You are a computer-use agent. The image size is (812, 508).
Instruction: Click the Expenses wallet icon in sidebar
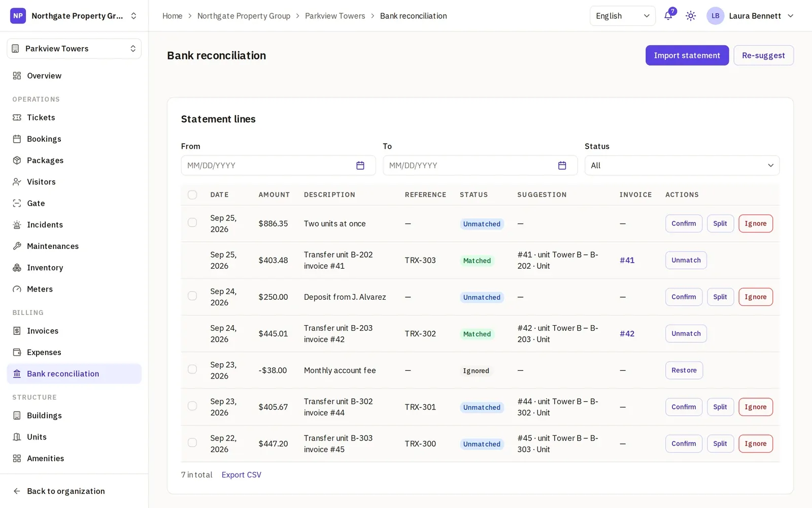coord(17,352)
